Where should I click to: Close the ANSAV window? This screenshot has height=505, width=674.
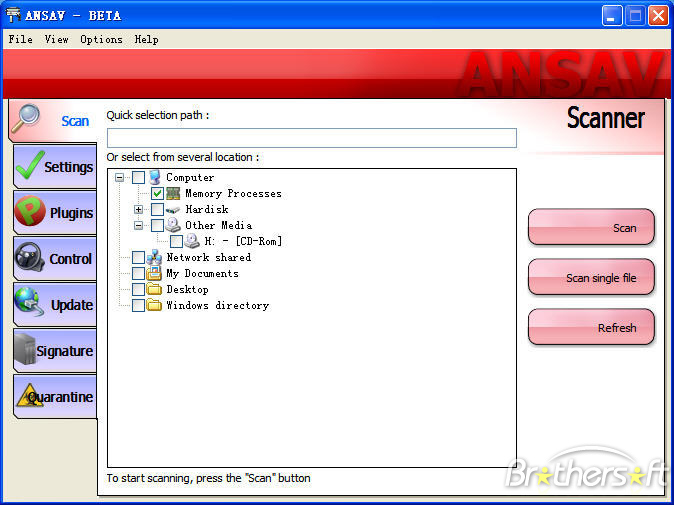(658, 16)
